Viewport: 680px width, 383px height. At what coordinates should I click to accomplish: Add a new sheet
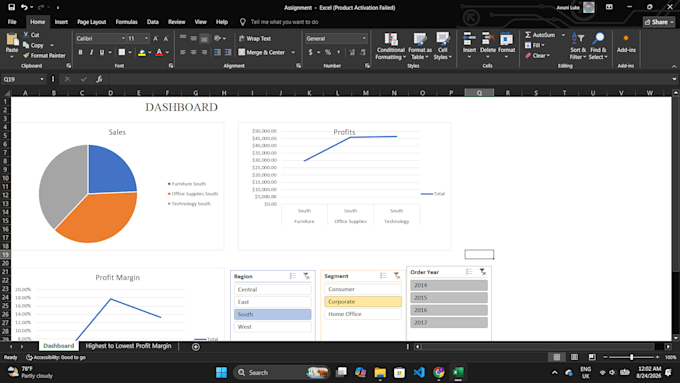tap(196, 347)
